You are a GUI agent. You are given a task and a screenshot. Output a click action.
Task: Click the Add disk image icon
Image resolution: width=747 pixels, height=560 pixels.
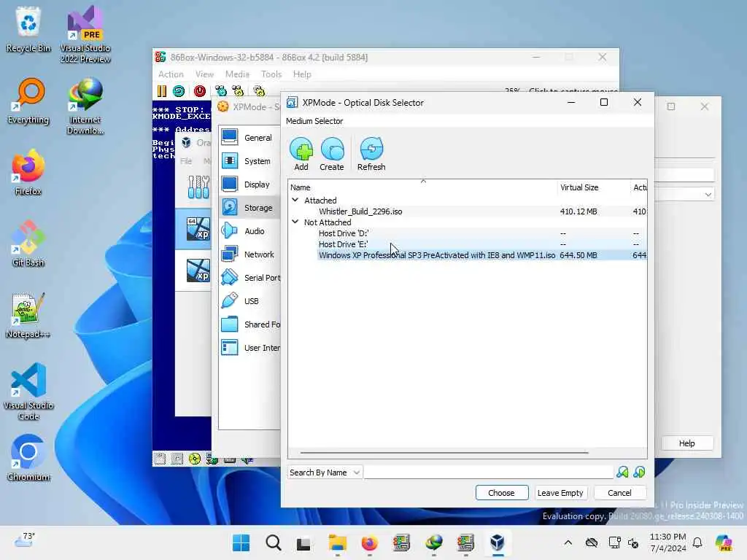tap(301, 154)
